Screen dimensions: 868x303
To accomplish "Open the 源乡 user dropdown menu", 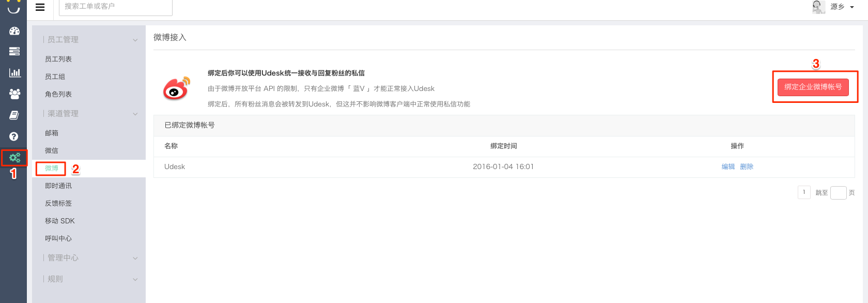I will [x=842, y=7].
